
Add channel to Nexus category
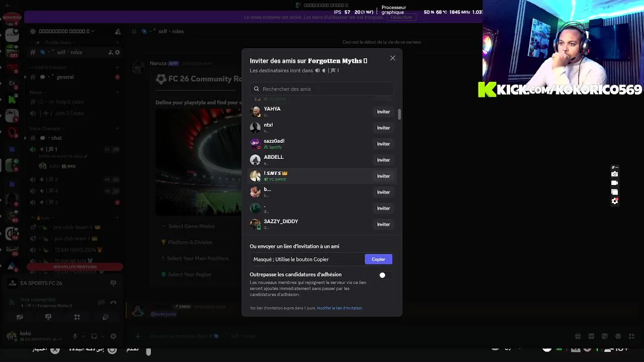[117, 93]
